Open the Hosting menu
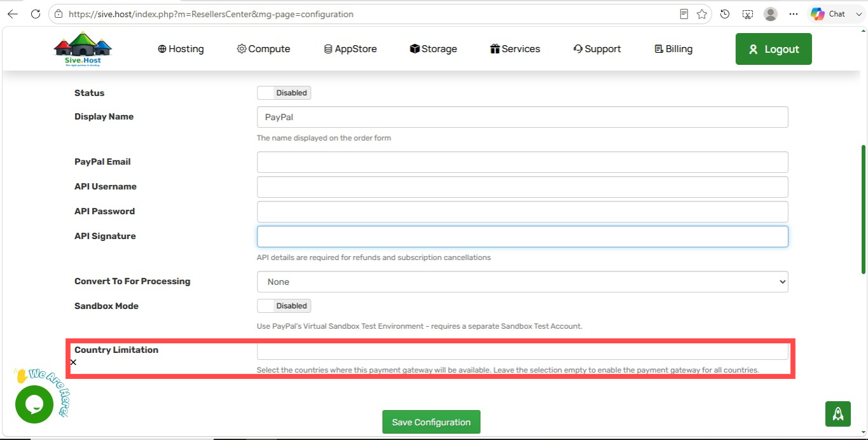The width and height of the screenshot is (868, 440). point(181,49)
